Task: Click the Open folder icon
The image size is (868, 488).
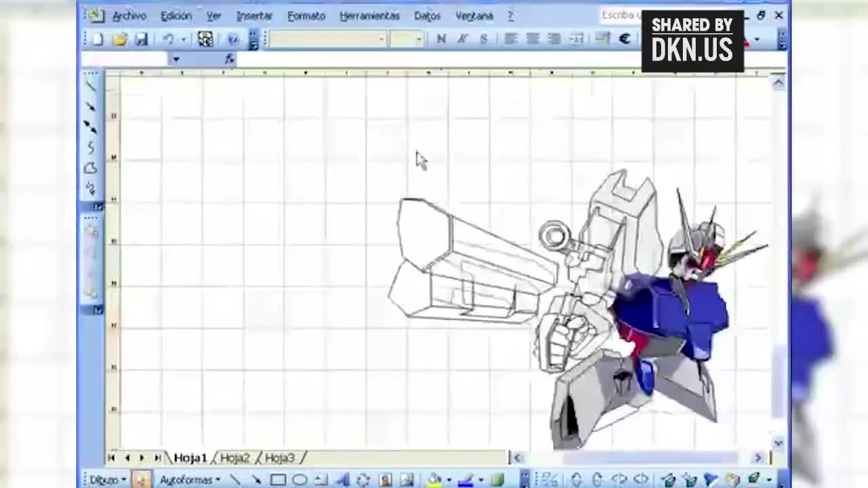Action: 119,39
